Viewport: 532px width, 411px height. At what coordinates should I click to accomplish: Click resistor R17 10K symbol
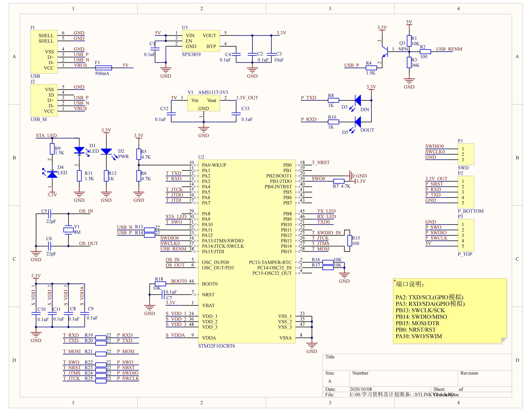(x=328, y=268)
